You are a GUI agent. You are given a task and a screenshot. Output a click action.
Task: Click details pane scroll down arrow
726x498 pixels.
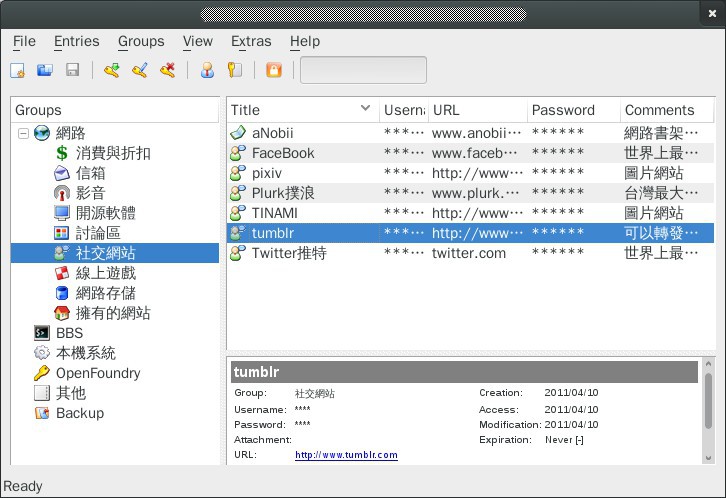click(x=708, y=458)
